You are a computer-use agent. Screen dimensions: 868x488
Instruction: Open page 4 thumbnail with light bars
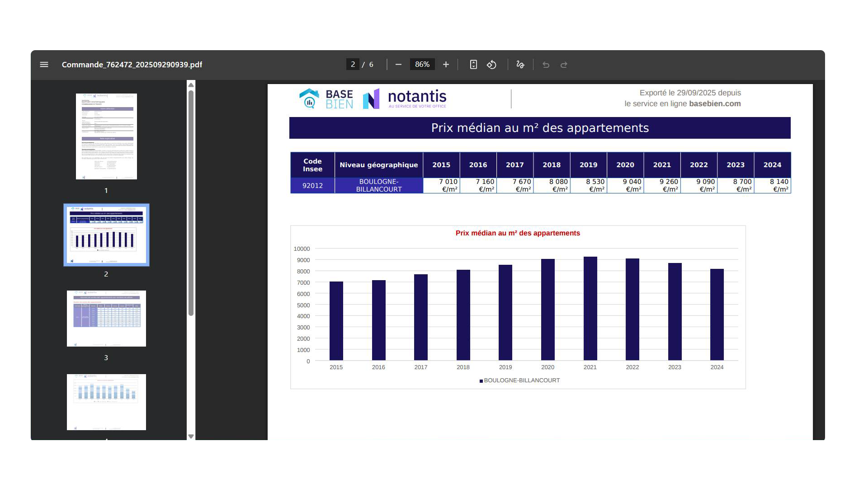[x=106, y=402]
